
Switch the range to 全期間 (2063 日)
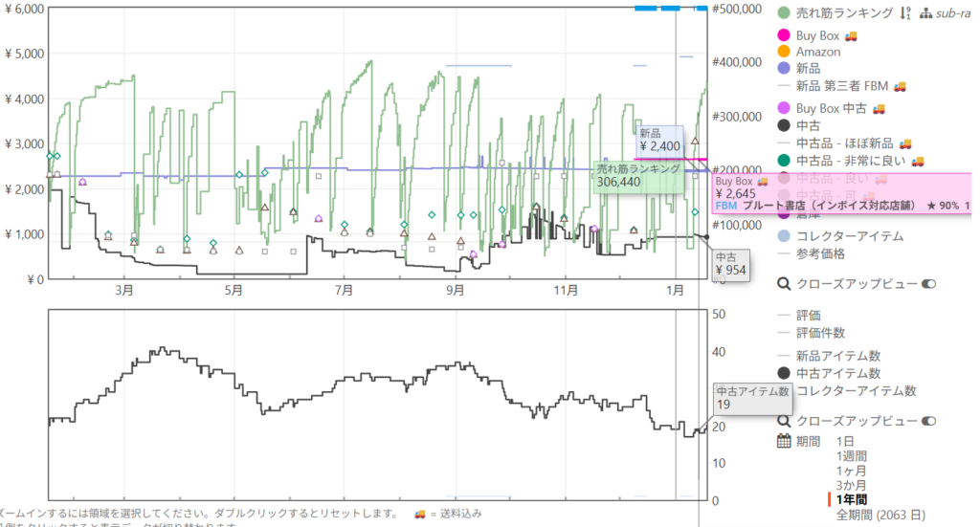click(x=880, y=515)
